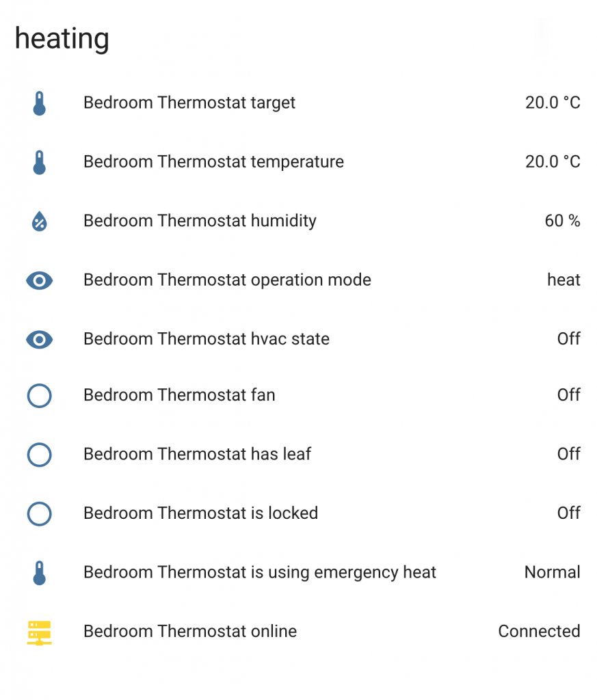Click the 60 % humidity value
The image size is (597, 700).
tap(562, 221)
